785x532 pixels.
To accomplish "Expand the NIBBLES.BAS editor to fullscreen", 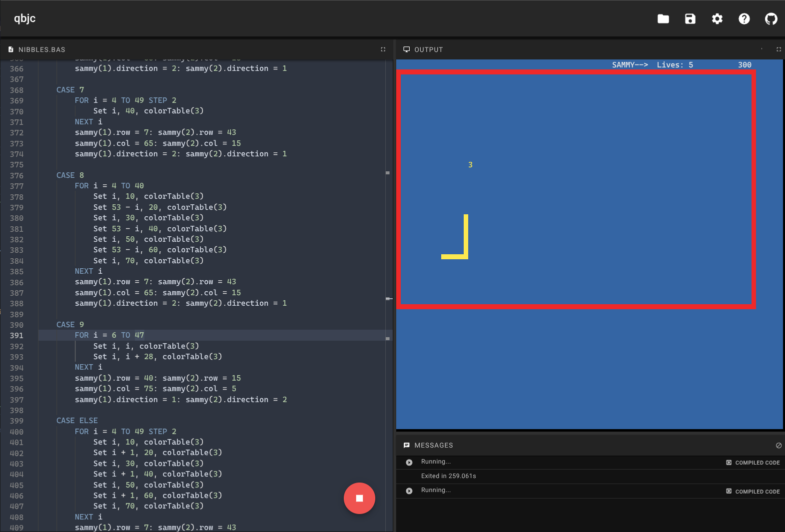I will (383, 49).
